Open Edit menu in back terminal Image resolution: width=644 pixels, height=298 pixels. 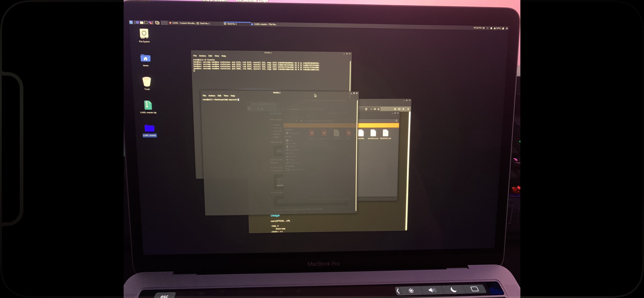[x=210, y=56]
